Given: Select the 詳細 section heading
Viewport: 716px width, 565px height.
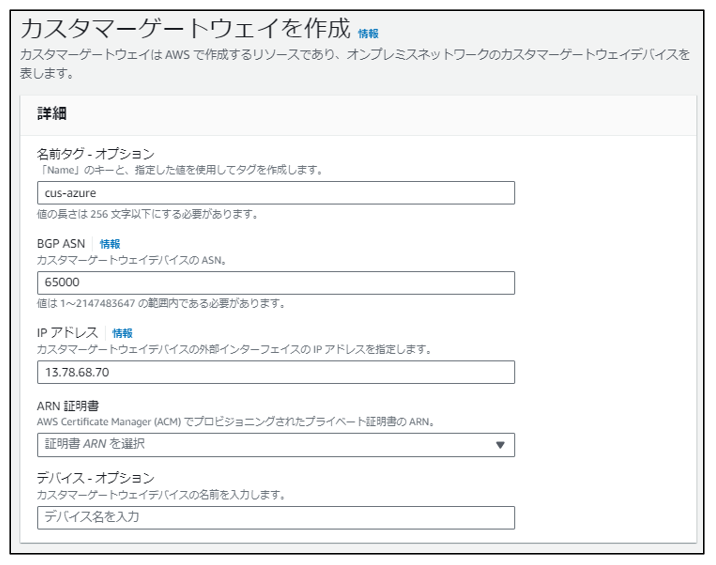Looking at the screenshot, I should coord(52,113).
